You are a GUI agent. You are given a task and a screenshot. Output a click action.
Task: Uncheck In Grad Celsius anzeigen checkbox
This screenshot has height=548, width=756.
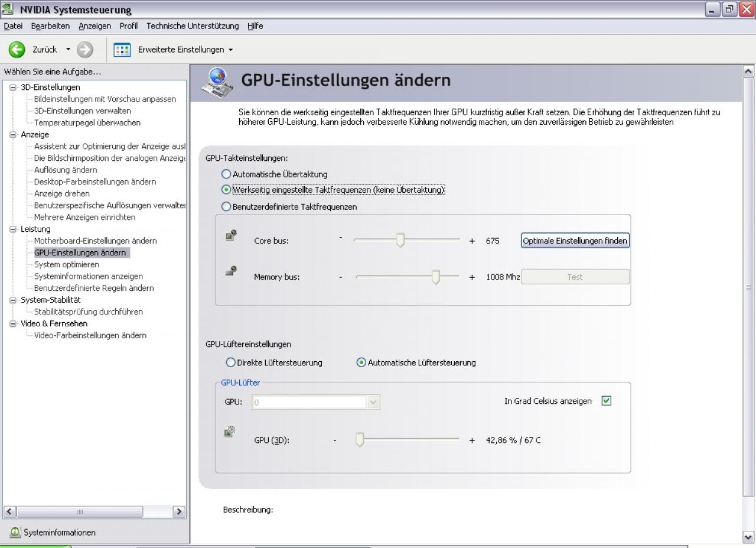606,401
